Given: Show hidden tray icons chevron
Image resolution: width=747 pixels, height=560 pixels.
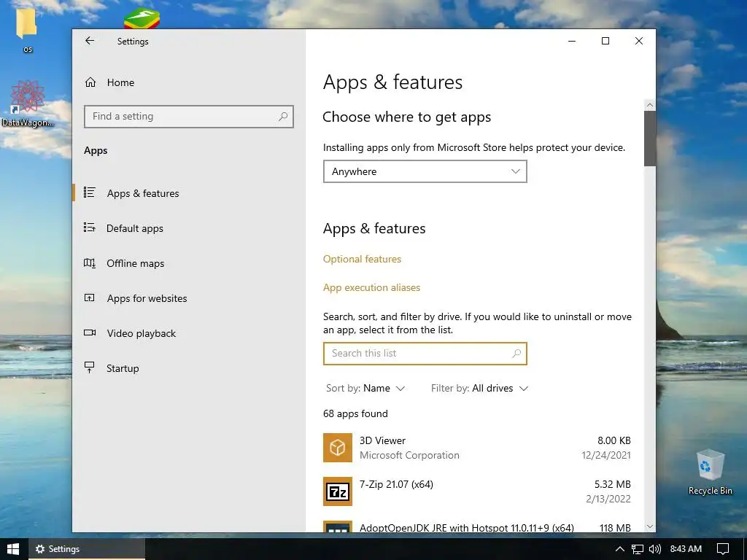Looking at the screenshot, I should [620, 549].
